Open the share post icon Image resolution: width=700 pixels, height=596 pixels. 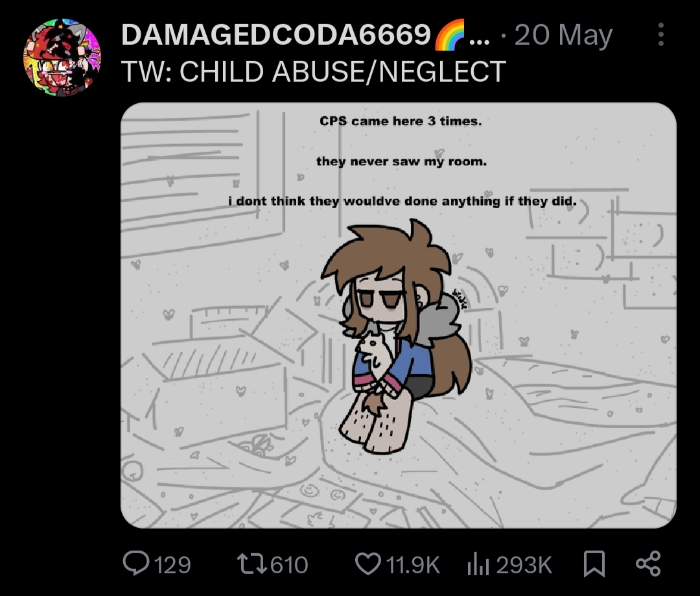(648, 564)
